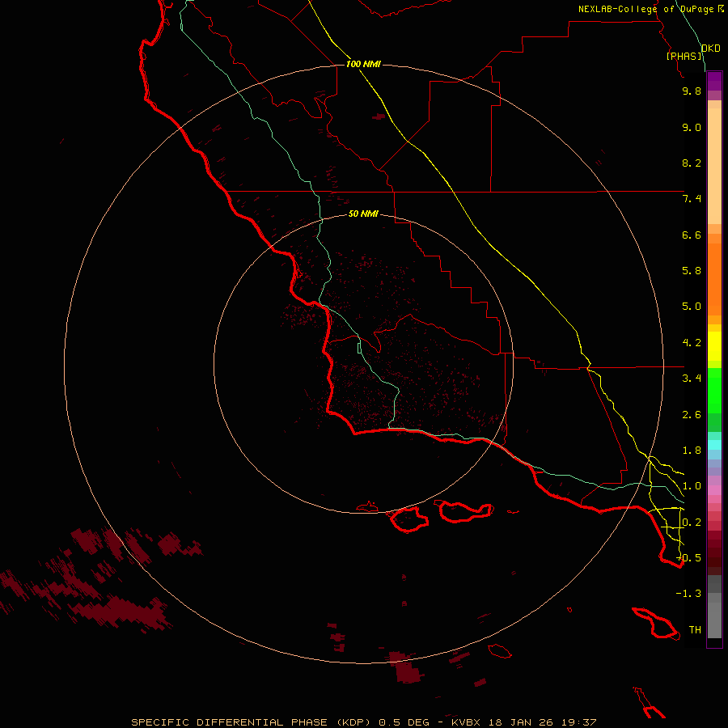This screenshot has height=728, width=728.
Task: Select the peach segment of the color bar
Action: (714, 166)
